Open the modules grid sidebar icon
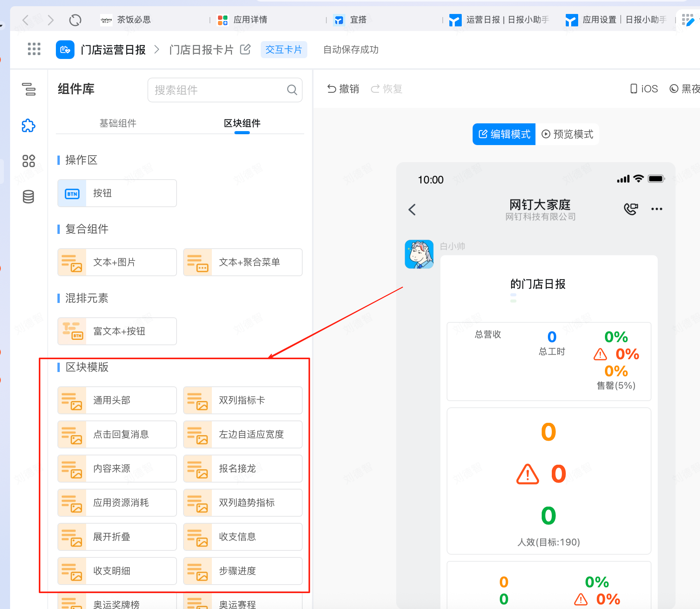700x609 pixels. [29, 161]
